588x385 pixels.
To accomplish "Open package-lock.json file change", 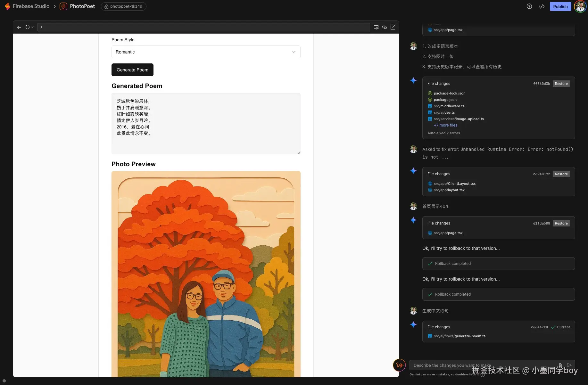I will click(449, 93).
